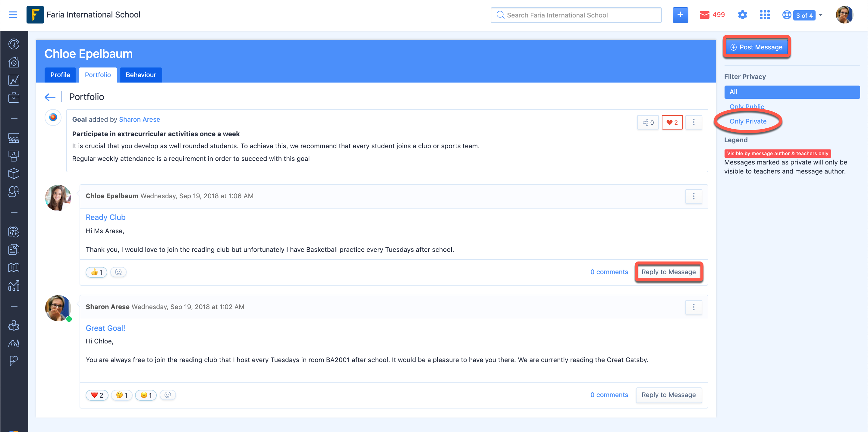Click the Visible by message author legend badge
The width and height of the screenshot is (868, 432).
[x=777, y=154]
